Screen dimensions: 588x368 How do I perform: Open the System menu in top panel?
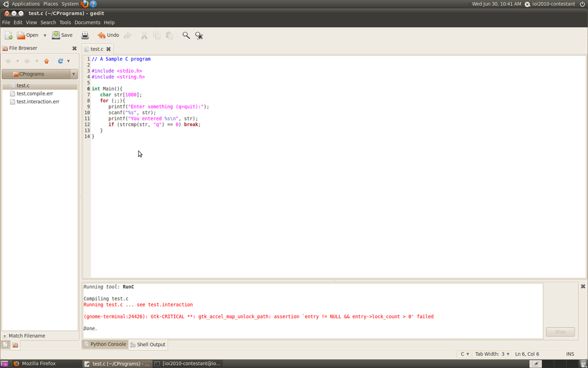tap(70, 4)
